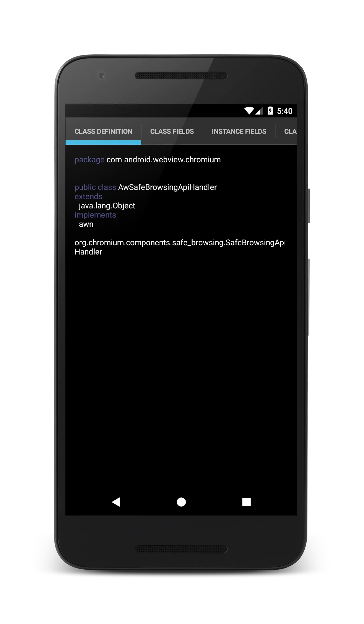Select the package name com.android.webview.chromium

point(164,160)
